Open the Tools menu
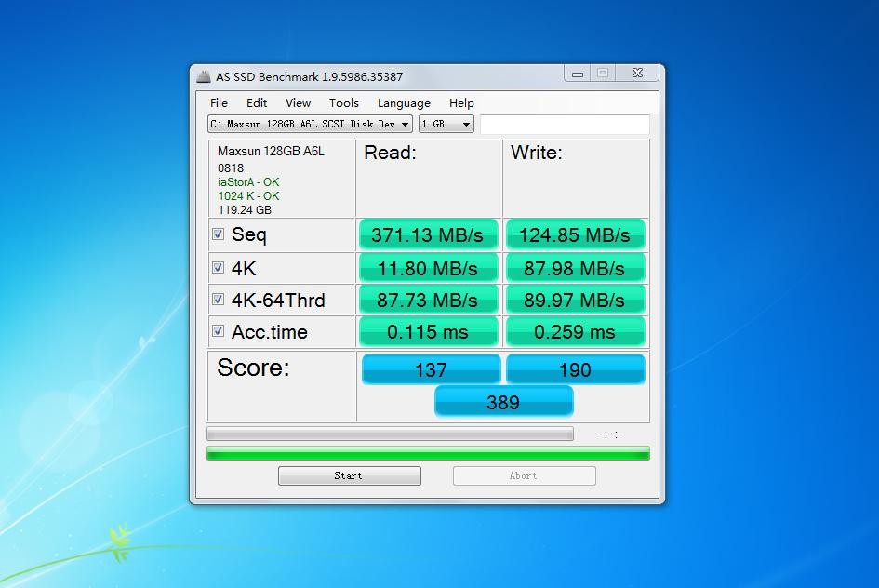Screen dimensions: 879x588 pyautogui.click(x=343, y=103)
